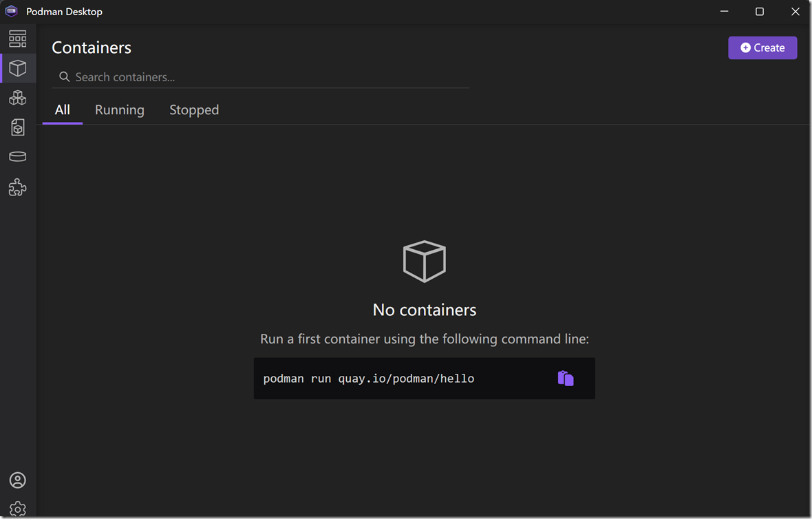Copy the podman run command
The width and height of the screenshot is (812, 519).
tap(566, 378)
